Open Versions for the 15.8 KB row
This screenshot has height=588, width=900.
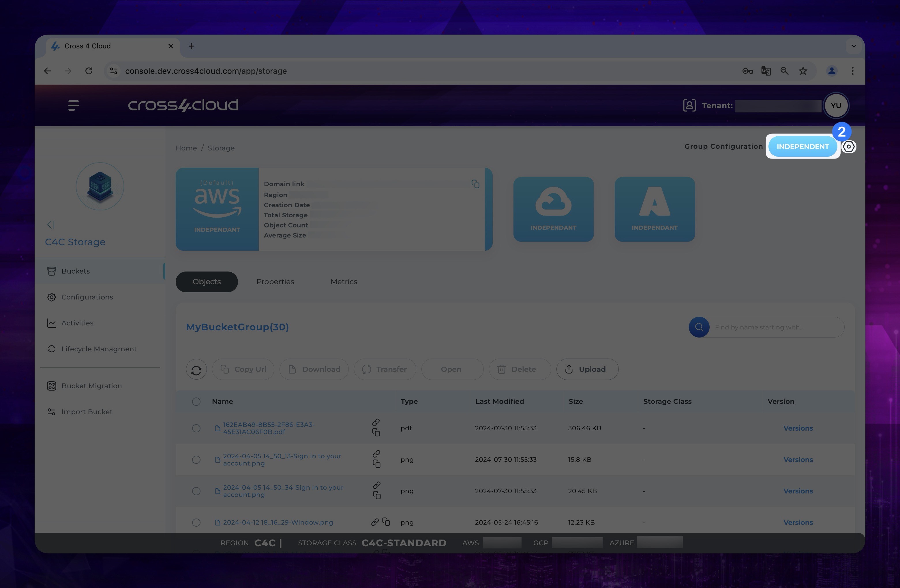798,460
